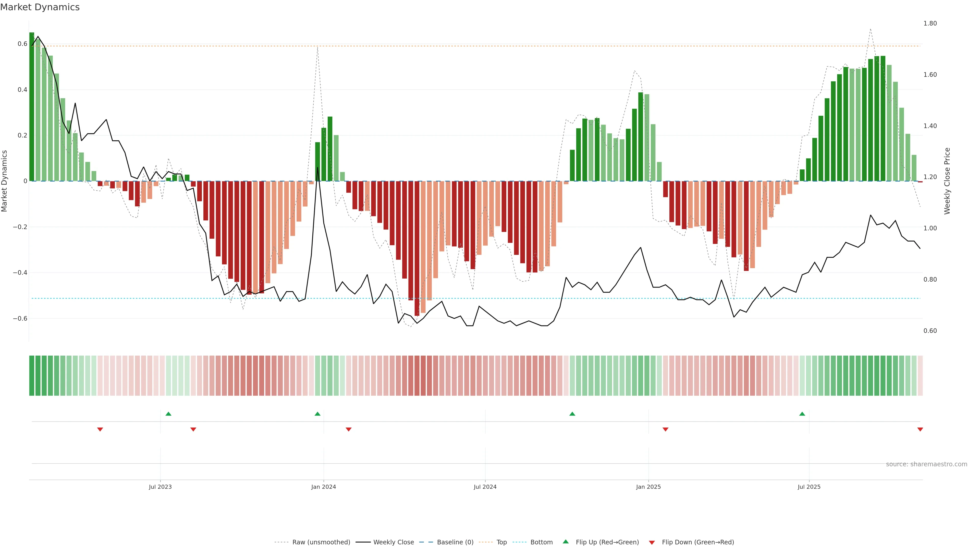Image resolution: width=980 pixels, height=551 pixels.
Task: Toggle Flip Up (Red→Green) legend entry
Action: [x=607, y=542]
